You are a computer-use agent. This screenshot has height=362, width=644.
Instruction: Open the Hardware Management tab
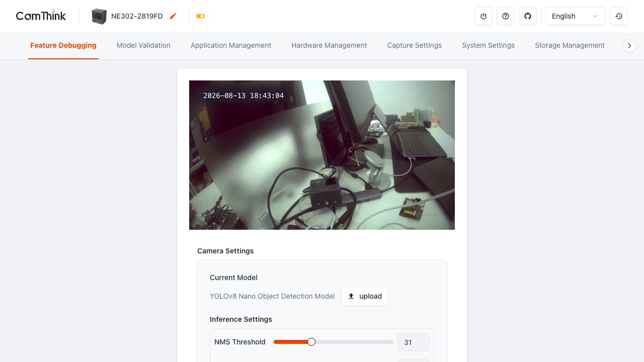(x=329, y=45)
